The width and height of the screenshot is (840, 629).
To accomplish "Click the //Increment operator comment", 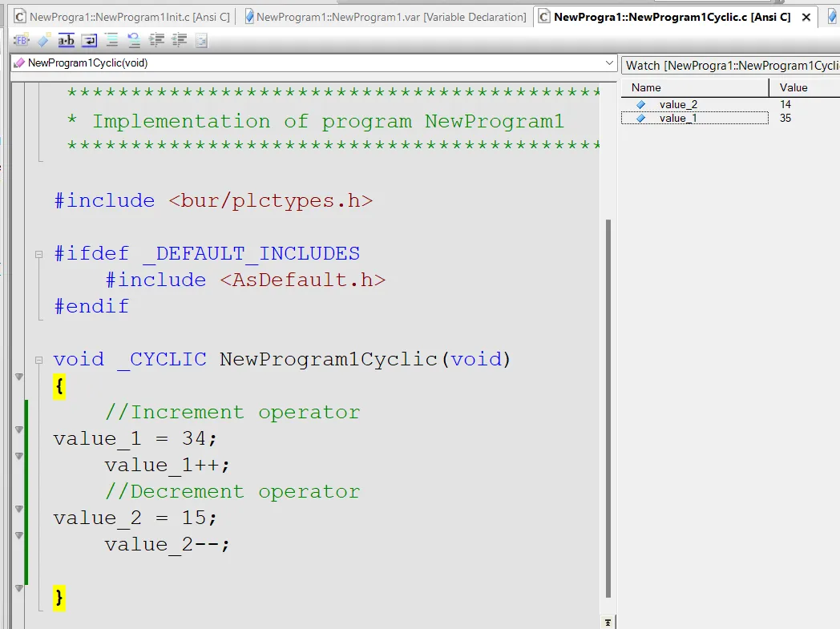I will coord(232,412).
